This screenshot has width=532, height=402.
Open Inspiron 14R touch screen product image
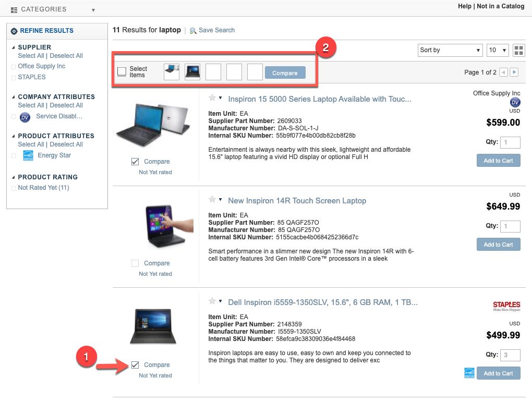[168, 226]
